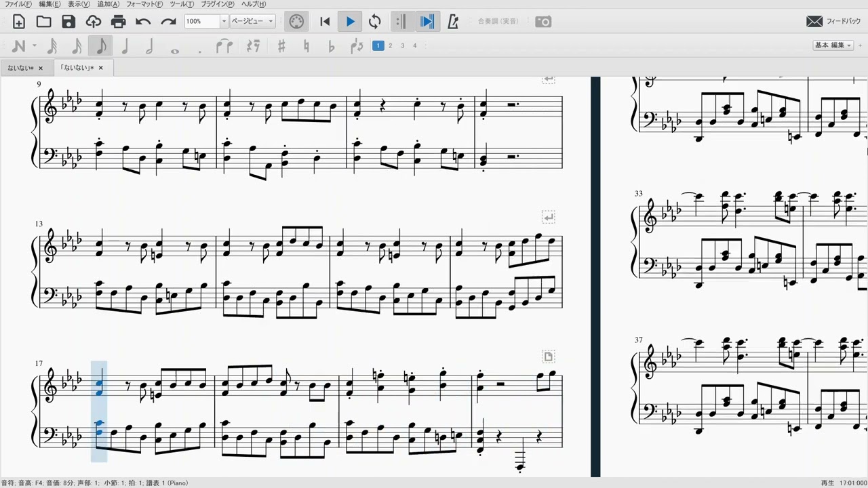Toggle the metronome on or off
Image resolution: width=868 pixels, height=488 pixels.
[453, 22]
